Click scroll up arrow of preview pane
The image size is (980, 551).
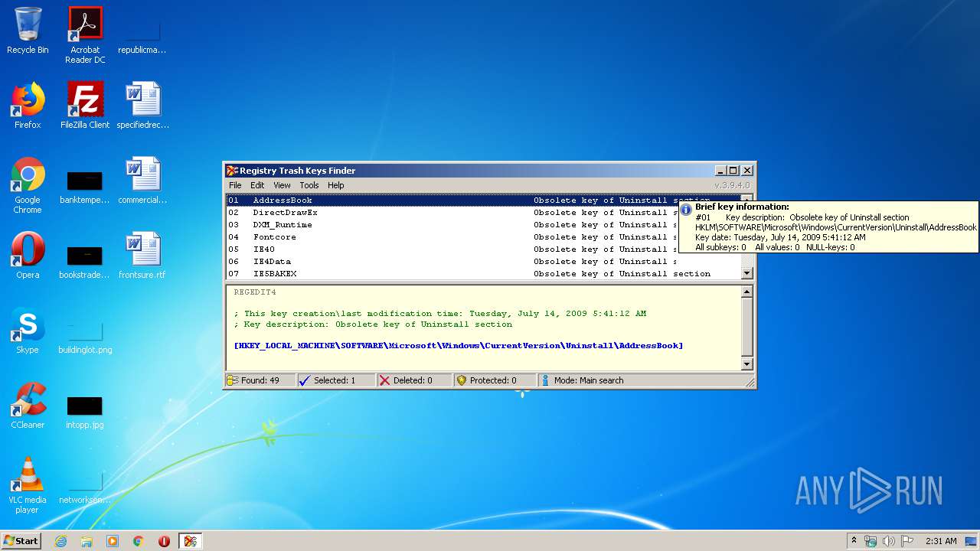(747, 292)
